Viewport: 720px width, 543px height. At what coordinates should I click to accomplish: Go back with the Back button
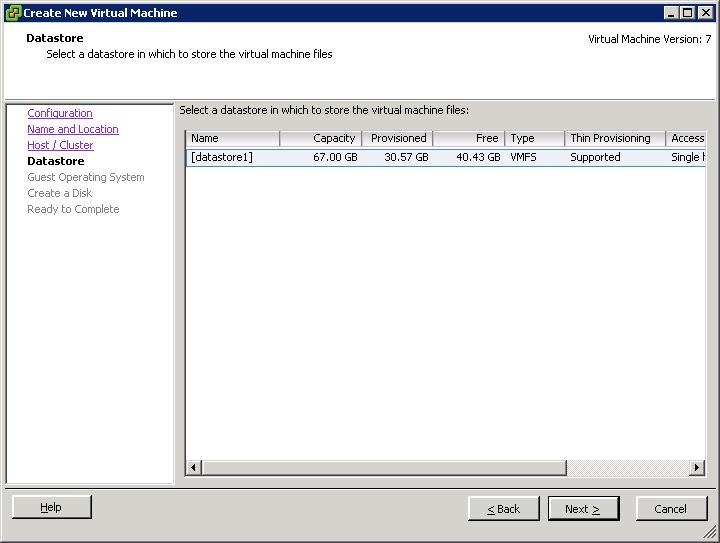(x=504, y=509)
